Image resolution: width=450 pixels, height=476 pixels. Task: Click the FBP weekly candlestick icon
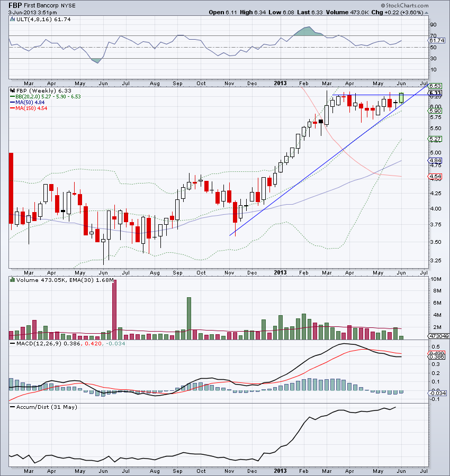13,90
